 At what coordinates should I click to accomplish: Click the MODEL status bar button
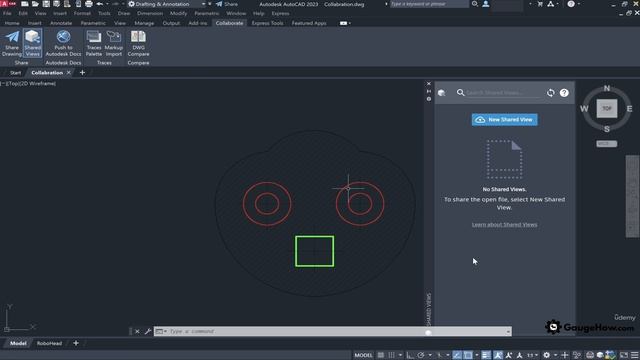click(x=363, y=355)
